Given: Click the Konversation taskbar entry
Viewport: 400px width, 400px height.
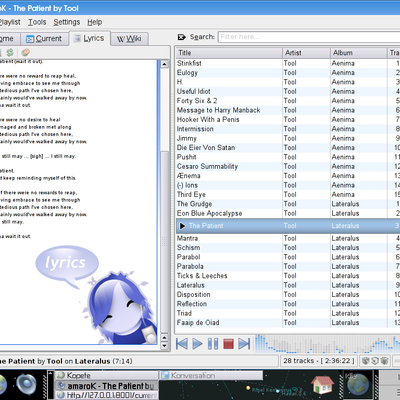Looking at the screenshot, I should point(211,375).
